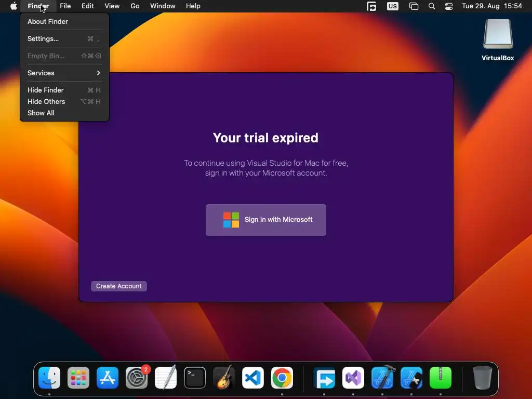532x399 pixels.
Task: Open the View menu
Action: click(112, 6)
